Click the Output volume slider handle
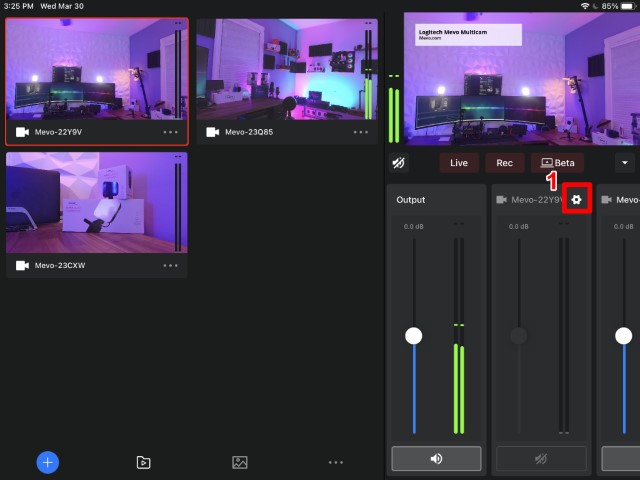This screenshot has height=480, width=640. click(x=413, y=336)
